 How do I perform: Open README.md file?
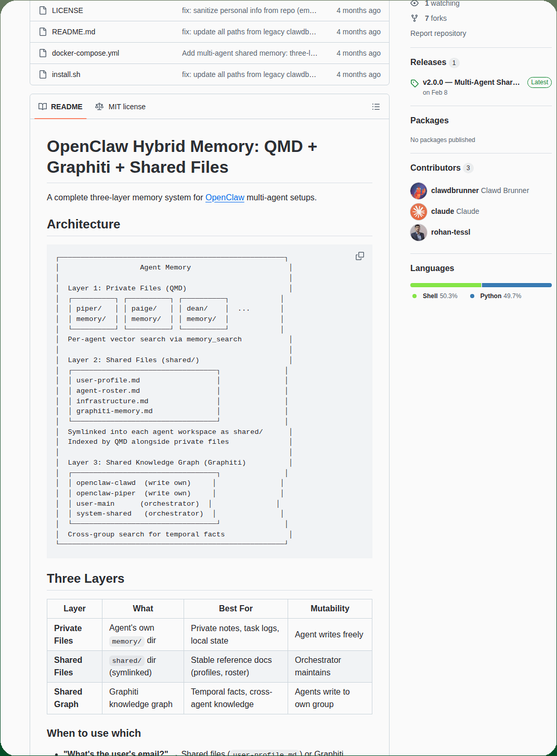(73, 32)
